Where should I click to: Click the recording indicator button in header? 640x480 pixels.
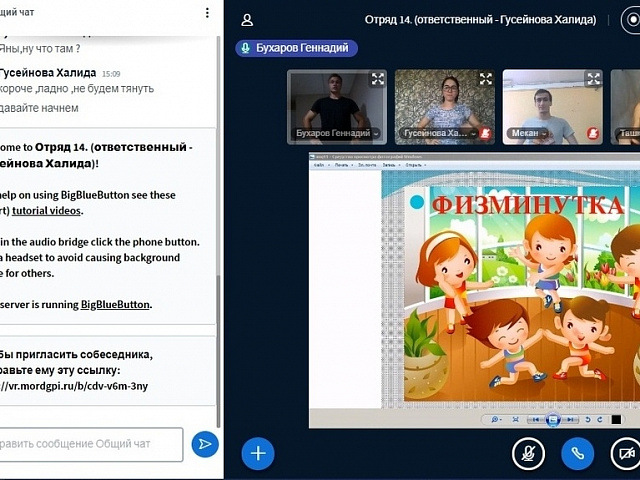pyautogui.click(x=632, y=20)
